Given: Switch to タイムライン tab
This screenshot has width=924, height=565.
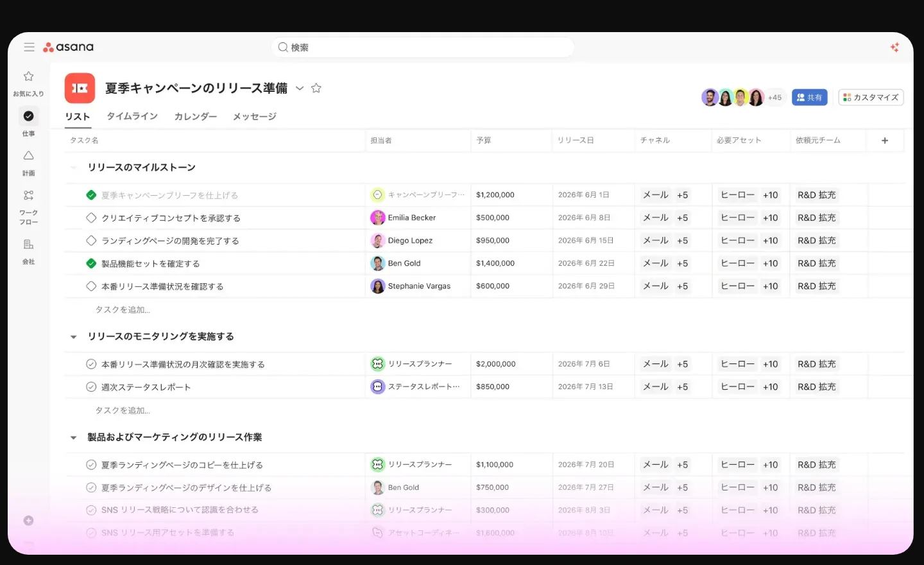Looking at the screenshot, I should click(x=132, y=116).
